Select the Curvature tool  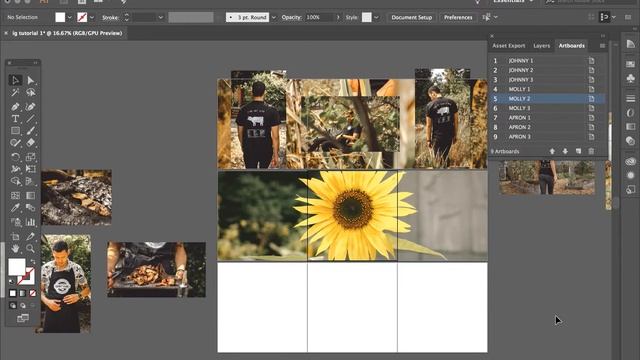click(31, 107)
